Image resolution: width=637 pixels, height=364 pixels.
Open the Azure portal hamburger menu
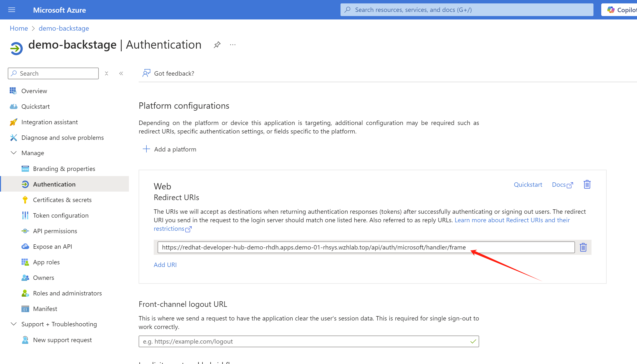pyautogui.click(x=11, y=10)
